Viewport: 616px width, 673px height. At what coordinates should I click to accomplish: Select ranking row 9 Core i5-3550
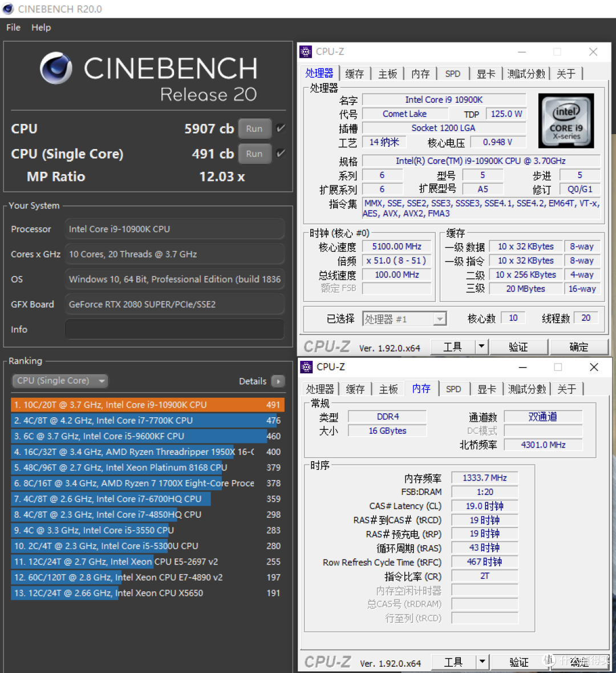(x=148, y=530)
